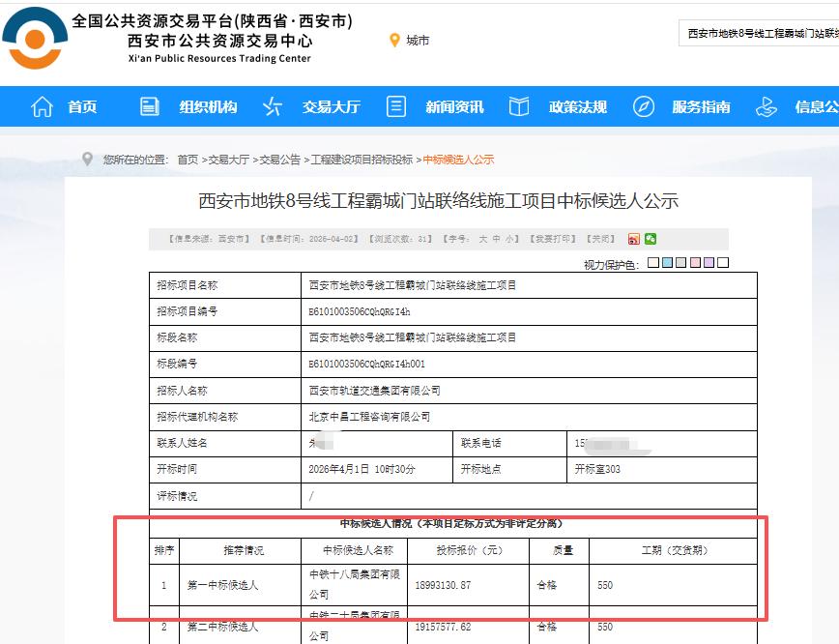Screen dimensions: 839x644
Task: Click 第一中标候选人 cell
Action: pos(241,585)
